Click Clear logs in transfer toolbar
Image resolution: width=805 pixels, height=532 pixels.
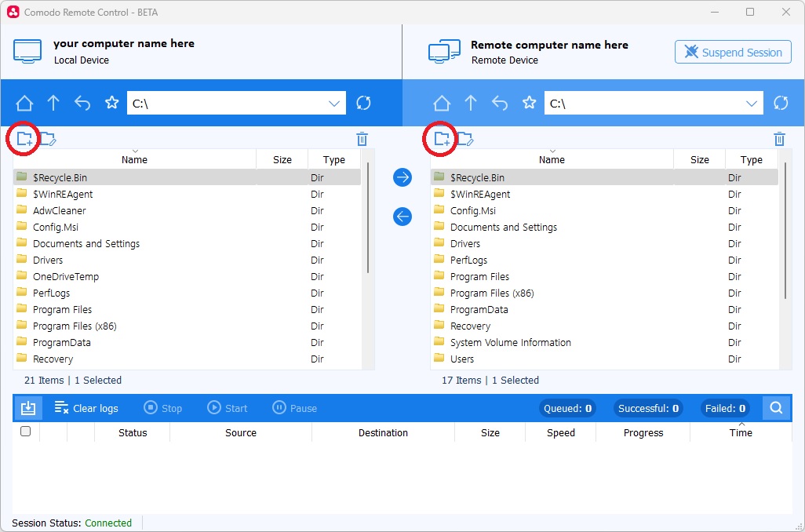click(86, 408)
